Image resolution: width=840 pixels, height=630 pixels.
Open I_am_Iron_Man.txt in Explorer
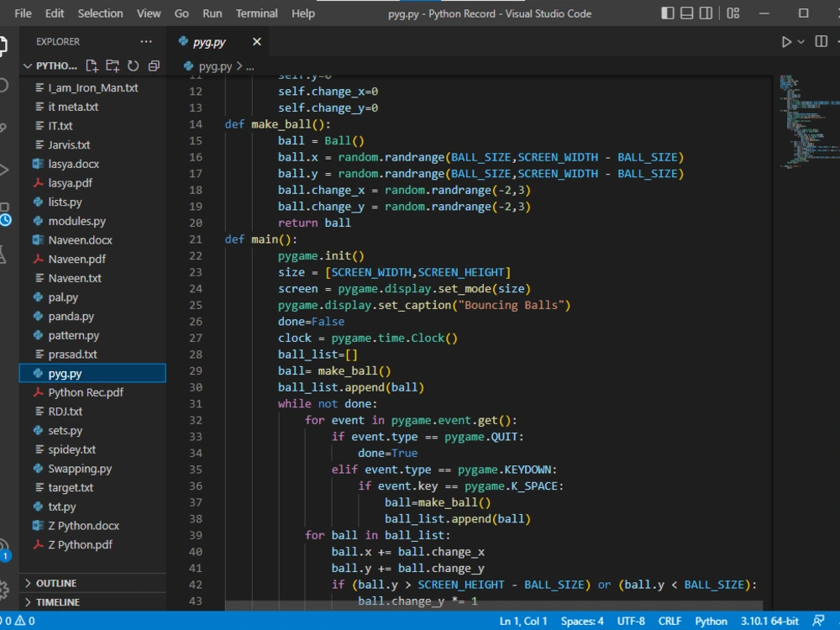[92, 88]
